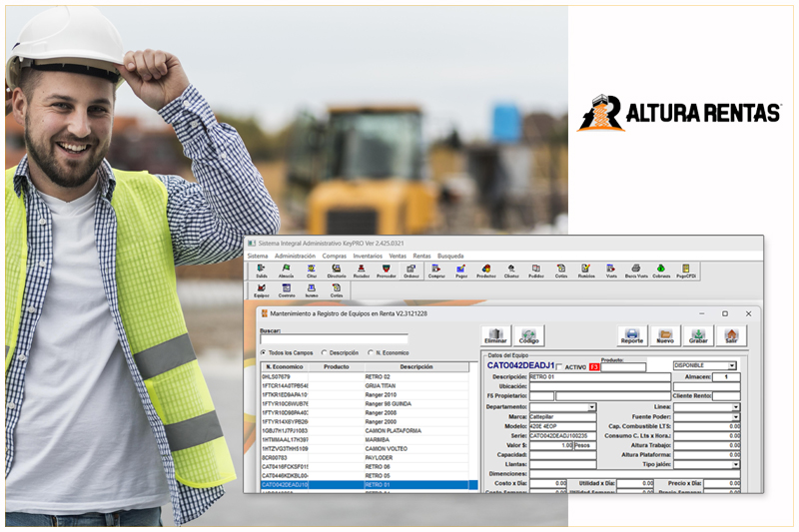Open the Rentas menu
This screenshot has width=799, height=532.
(421, 256)
